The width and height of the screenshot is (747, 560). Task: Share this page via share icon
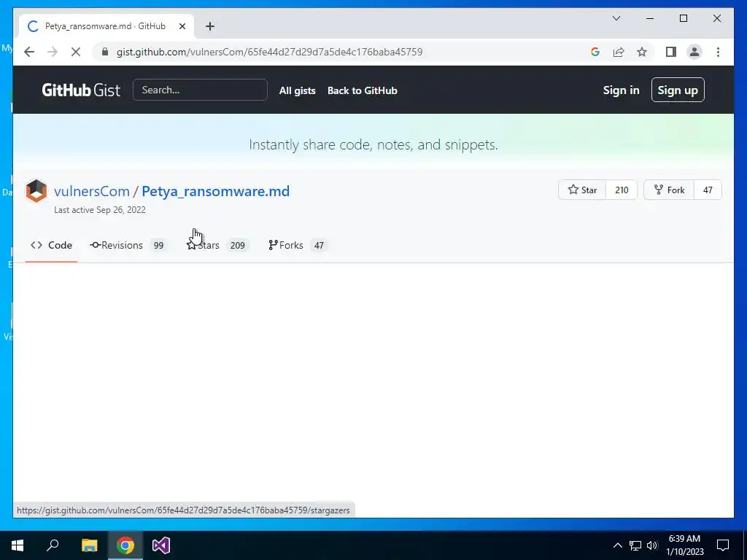619,52
